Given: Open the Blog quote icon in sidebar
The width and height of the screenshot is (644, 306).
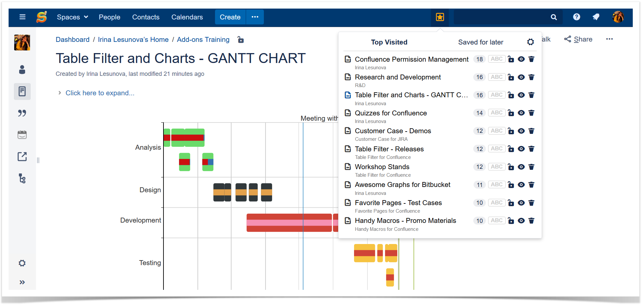Looking at the screenshot, I should coord(22,113).
